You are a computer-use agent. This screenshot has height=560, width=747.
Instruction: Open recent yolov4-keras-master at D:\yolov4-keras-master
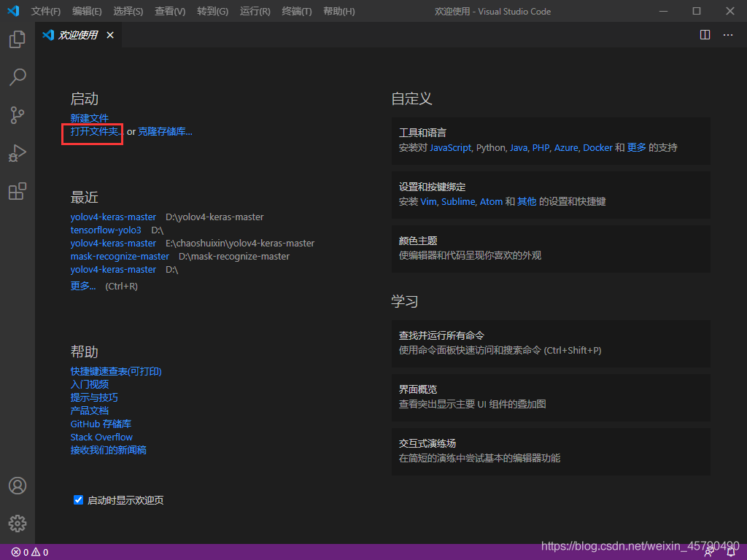point(113,217)
